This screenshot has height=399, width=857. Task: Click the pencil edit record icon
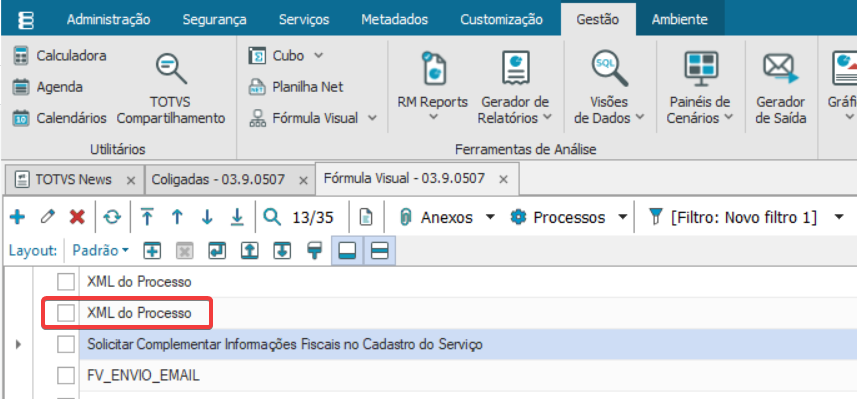[48, 218]
